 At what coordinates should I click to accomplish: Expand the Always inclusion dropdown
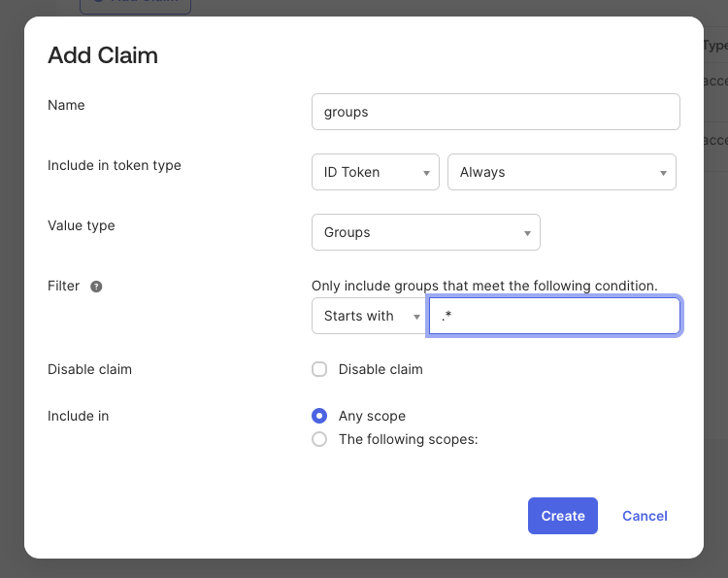click(x=561, y=172)
